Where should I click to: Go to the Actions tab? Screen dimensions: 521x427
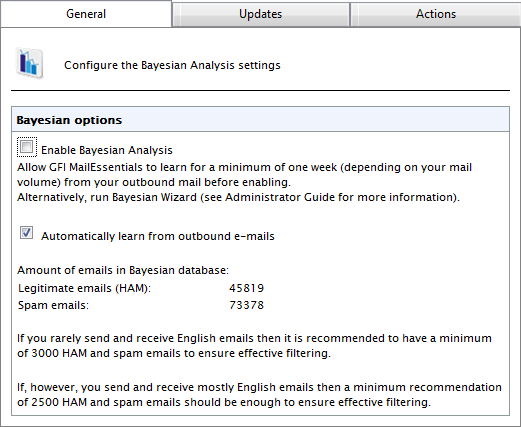coord(436,14)
